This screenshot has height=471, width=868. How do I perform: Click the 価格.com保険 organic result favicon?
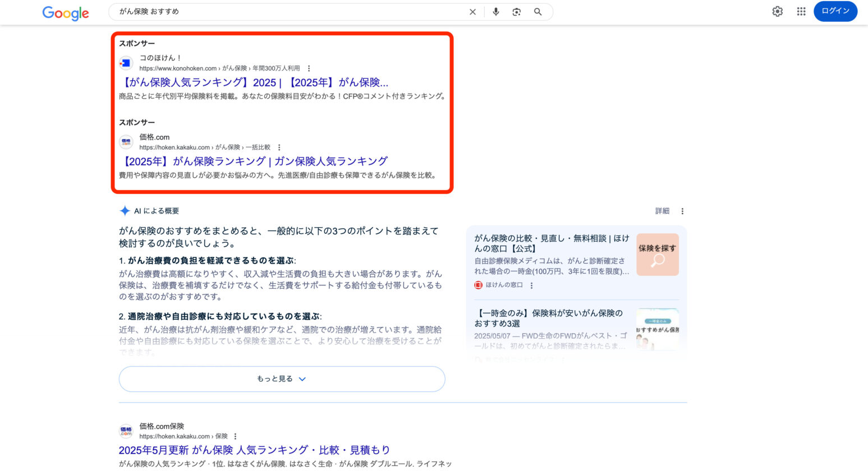click(126, 431)
